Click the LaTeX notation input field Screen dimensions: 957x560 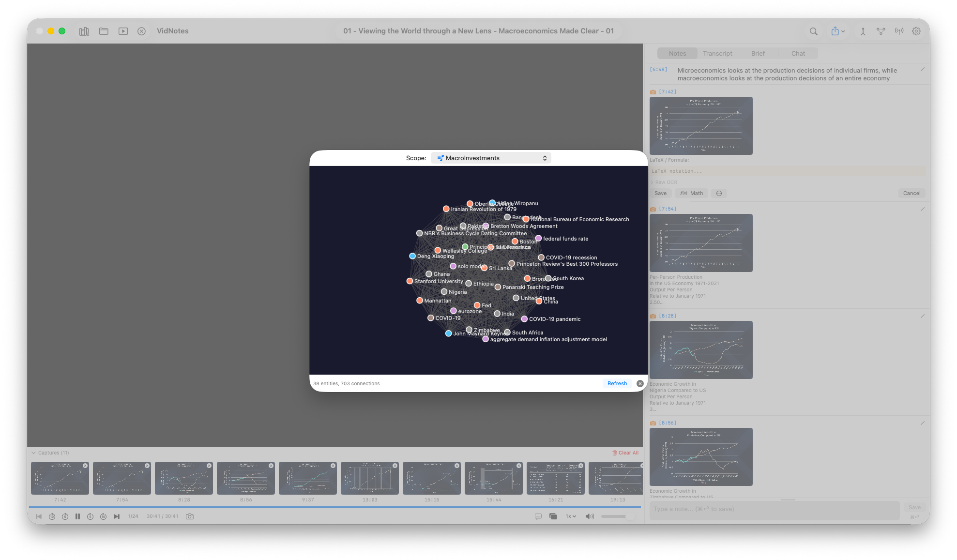tap(787, 171)
